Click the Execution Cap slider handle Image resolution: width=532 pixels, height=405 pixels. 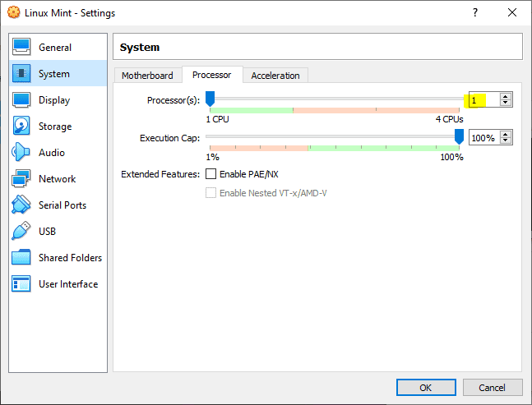pos(459,137)
